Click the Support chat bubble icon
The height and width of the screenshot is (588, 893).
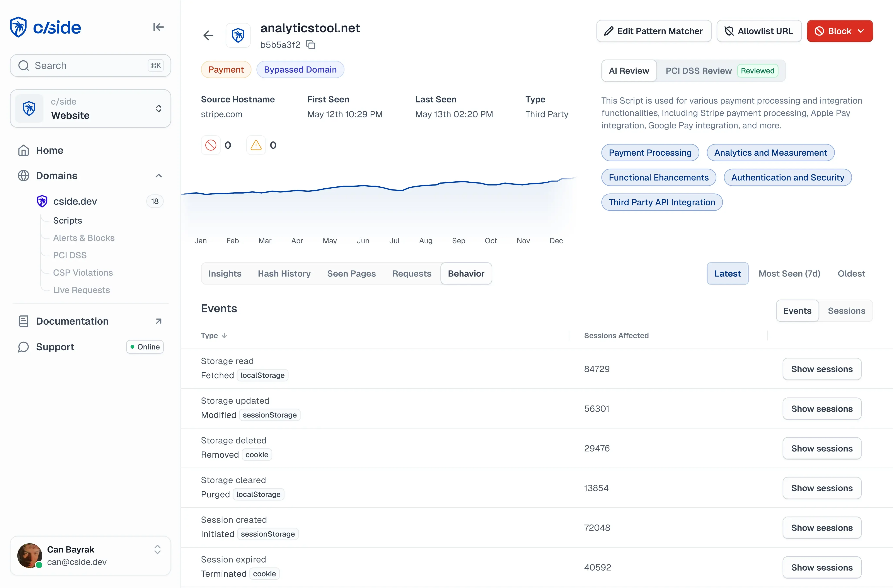23,347
